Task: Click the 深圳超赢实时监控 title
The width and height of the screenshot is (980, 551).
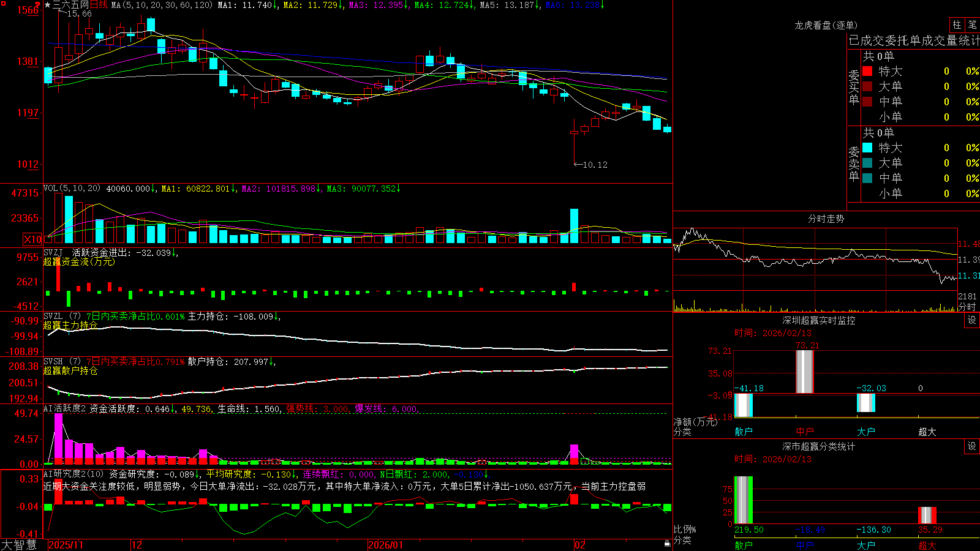Action: [819, 320]
